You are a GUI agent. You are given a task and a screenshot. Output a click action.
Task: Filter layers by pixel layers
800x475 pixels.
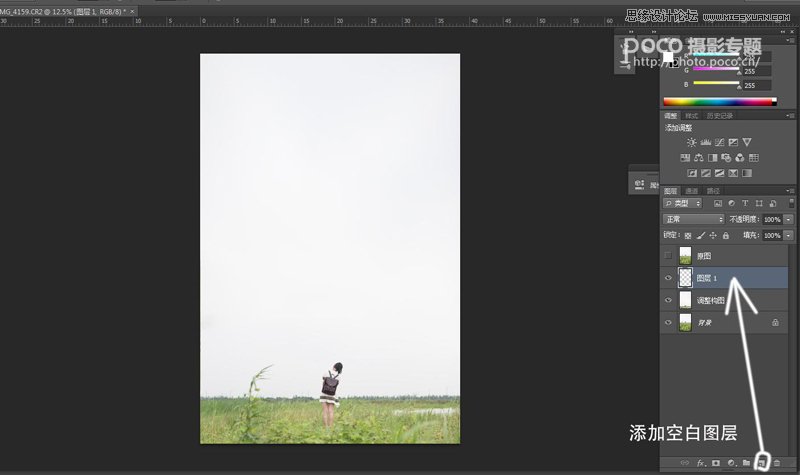[x=718, y=204]
